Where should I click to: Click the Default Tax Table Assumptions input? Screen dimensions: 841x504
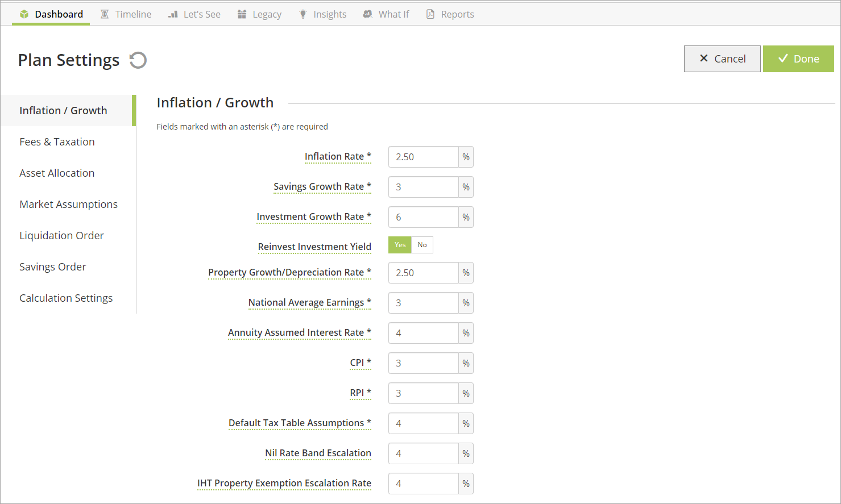click(424, 423)
